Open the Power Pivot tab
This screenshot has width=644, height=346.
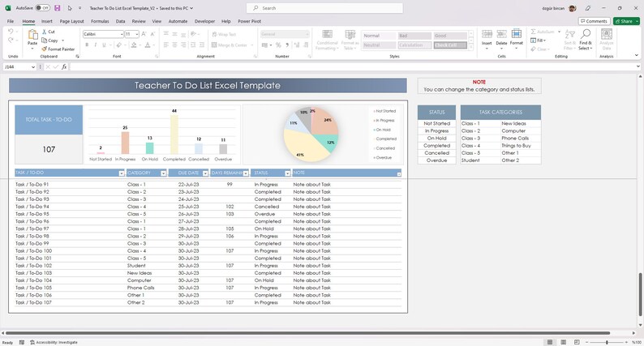[249, 21]
